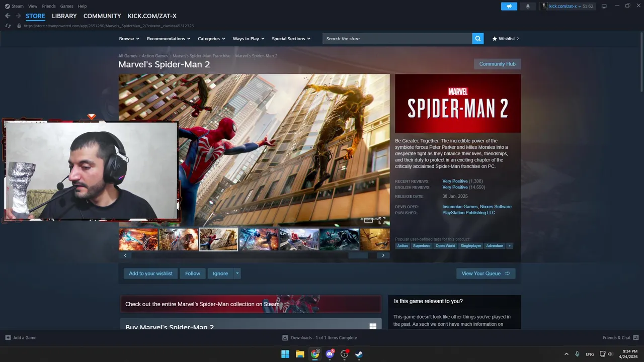This screenshot has width=644, height=362.
Task: Click the Ignore button
Action: point(220,274)
